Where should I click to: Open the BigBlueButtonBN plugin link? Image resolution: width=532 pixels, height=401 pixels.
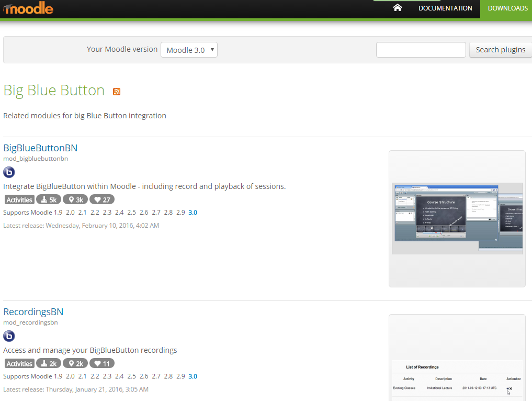[x=40, y=148]
